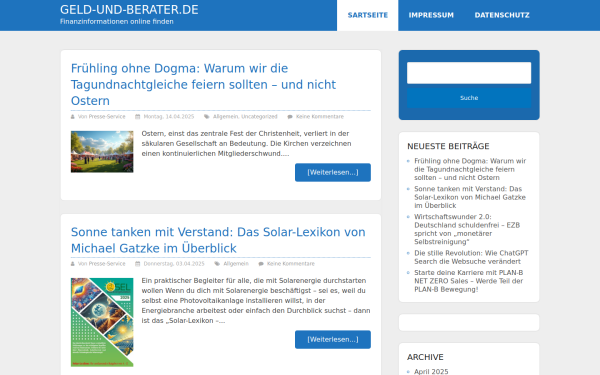Click tag icon on the Solar-Lexikon post
Viewport: 600px width, 375px height.
[x=217, y=264]
